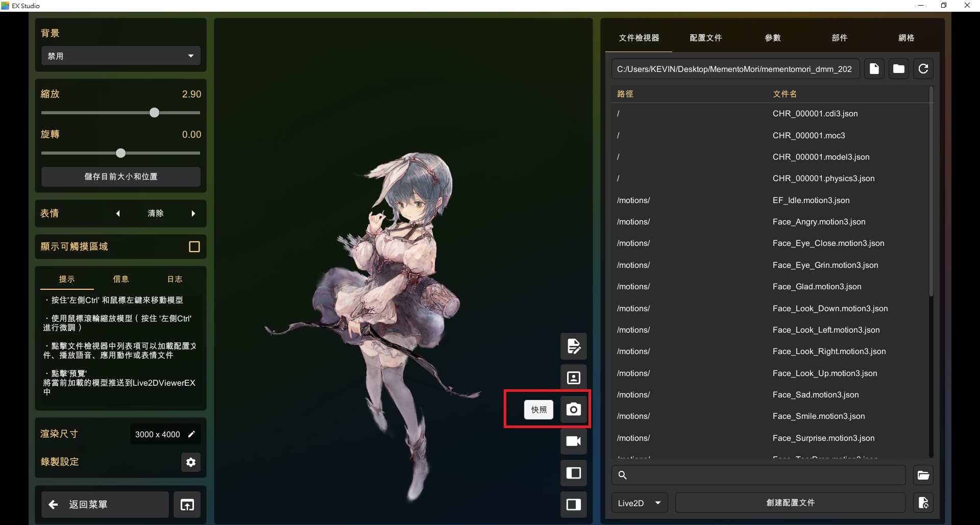Click the portrait frame icon in the viewport
Screen dimensions: 980x525
(573, 378)
